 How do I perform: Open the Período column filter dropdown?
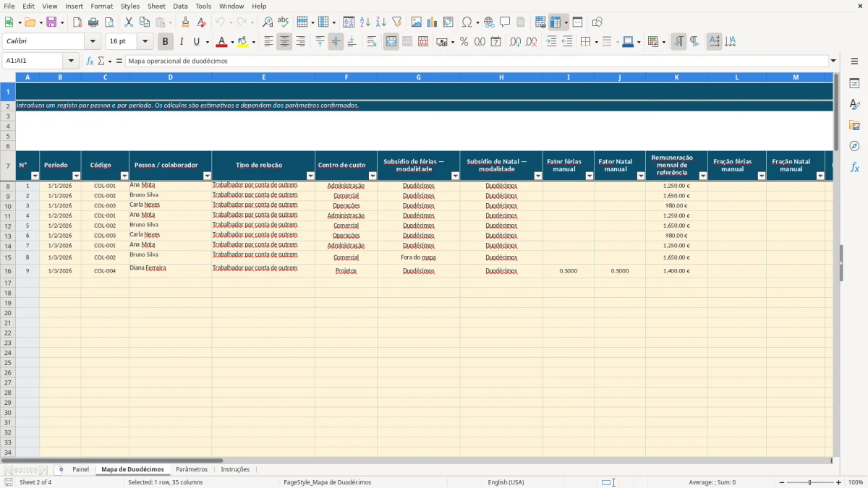(77, 176)
